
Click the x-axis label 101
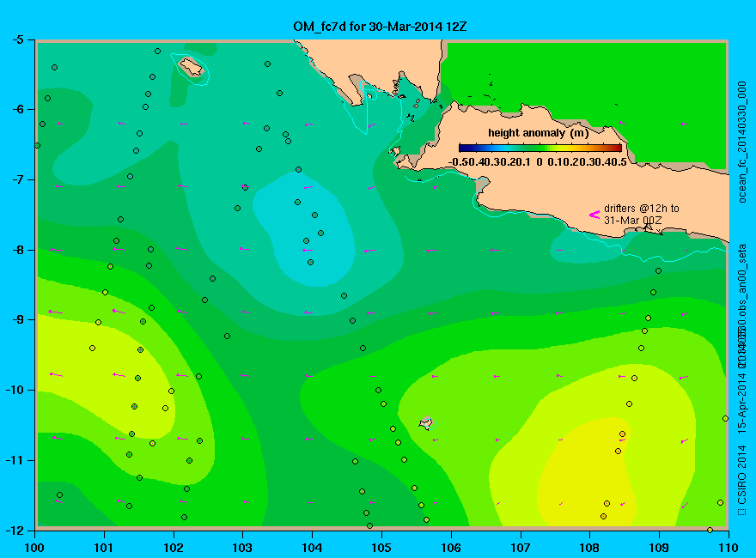pos(104,548)
